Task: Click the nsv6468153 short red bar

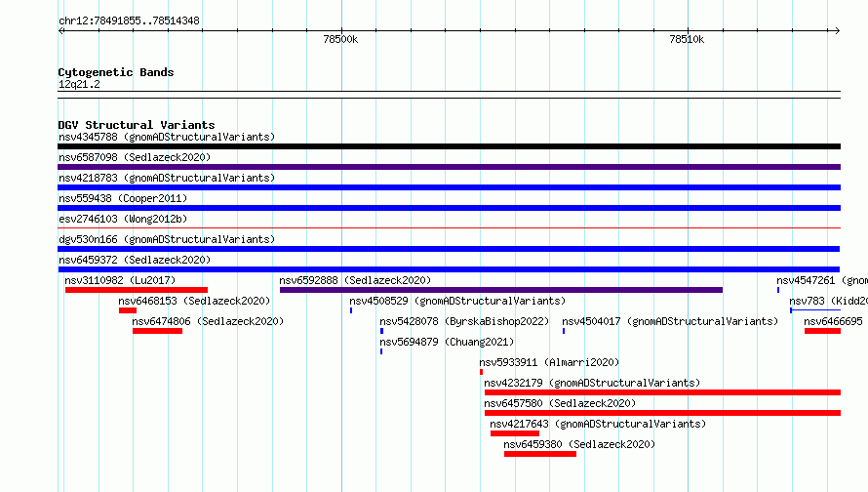Action: click(128, 310)
